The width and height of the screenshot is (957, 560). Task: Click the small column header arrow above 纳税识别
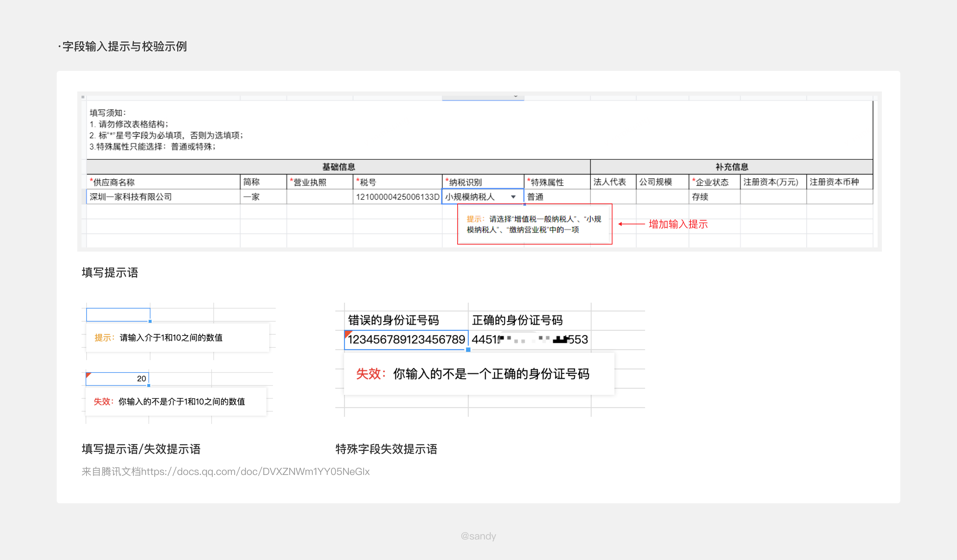[515, 96]
